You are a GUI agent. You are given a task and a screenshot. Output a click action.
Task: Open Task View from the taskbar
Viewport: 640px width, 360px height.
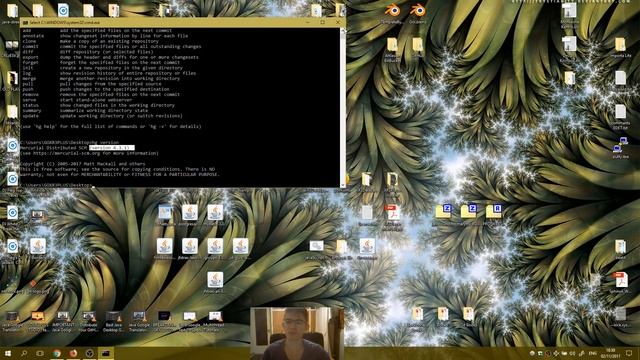click(x=40, y=353)
